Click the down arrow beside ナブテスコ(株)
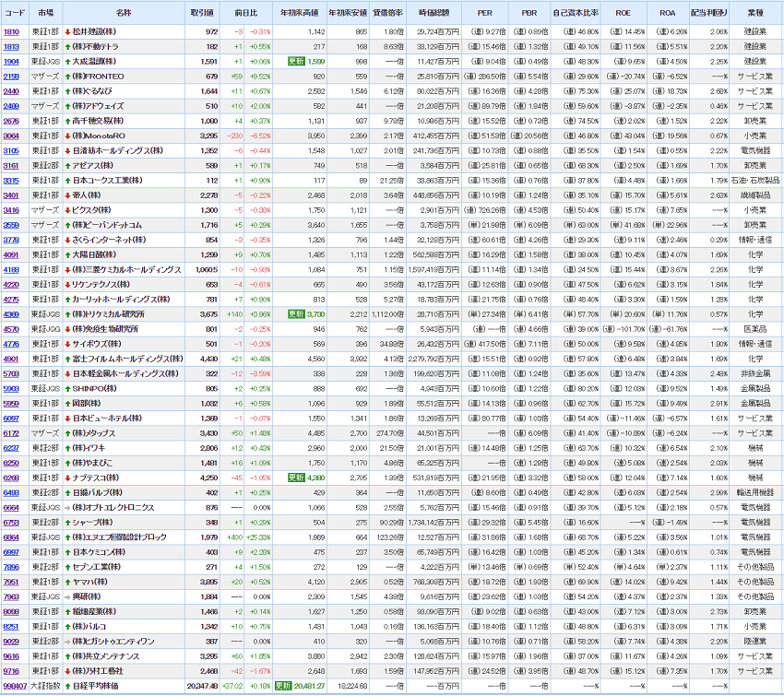The width and height of the screenshot is (784, 696). pos(67,478)
